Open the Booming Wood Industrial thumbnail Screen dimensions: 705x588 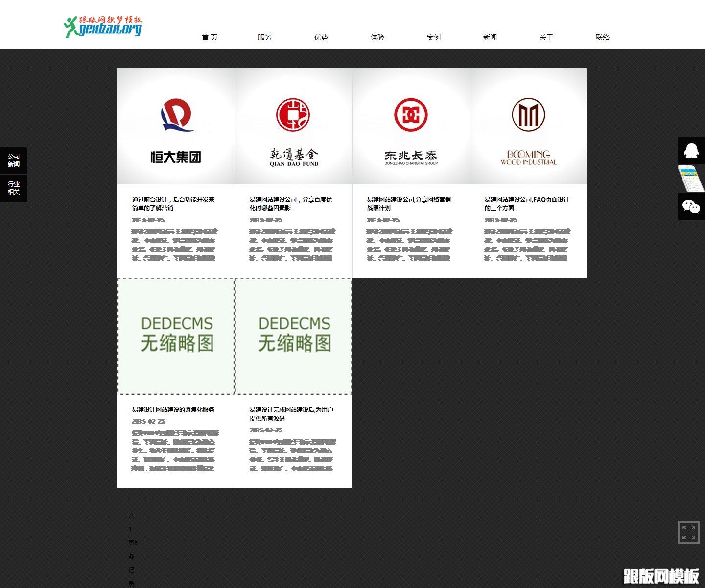528,125
